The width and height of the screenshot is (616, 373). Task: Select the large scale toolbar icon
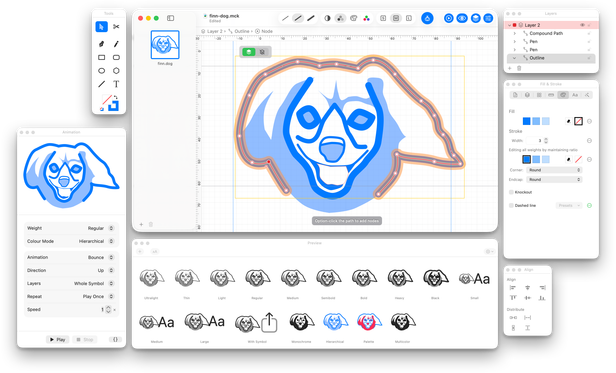pos(409,18)
